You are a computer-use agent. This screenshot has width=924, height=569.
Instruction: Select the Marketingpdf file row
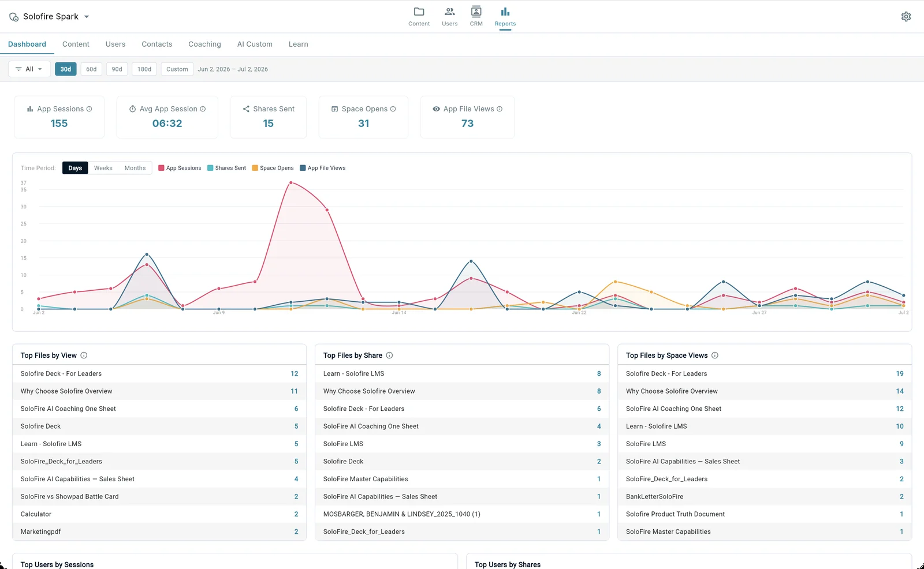[159, 531]
